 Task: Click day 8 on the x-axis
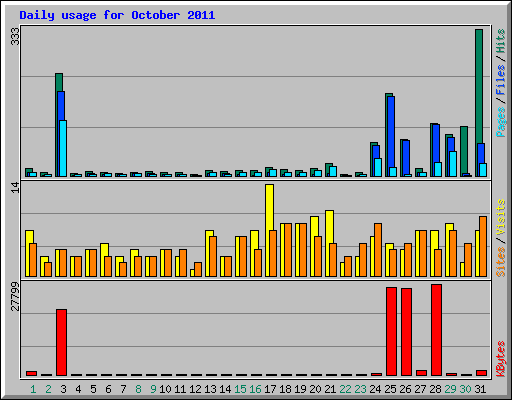click(138, 389)
